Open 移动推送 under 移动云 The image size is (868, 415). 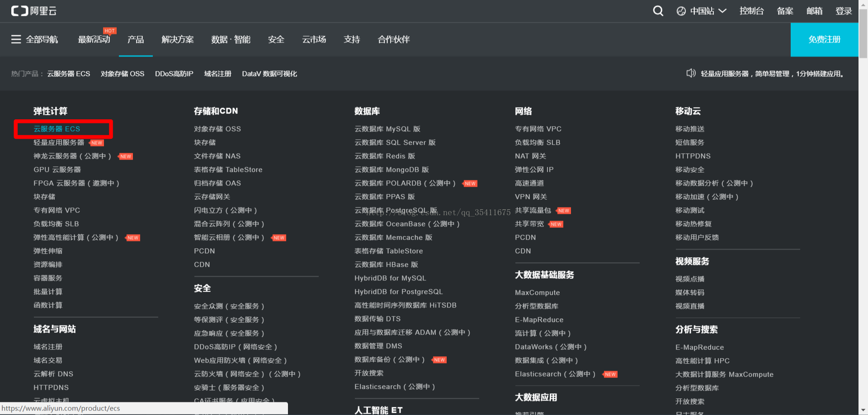690,129
